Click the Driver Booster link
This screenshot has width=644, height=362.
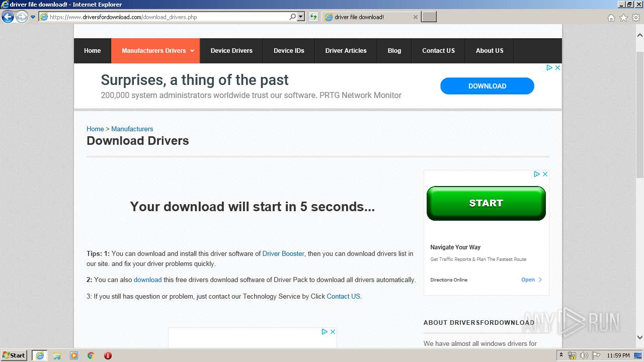(x=283, y=253)
